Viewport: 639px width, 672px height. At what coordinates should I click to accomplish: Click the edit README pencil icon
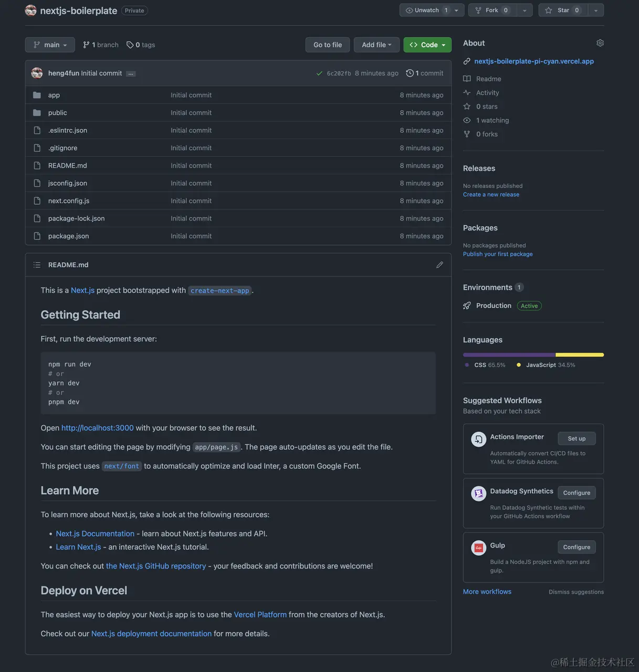click(x=439, y=265)
